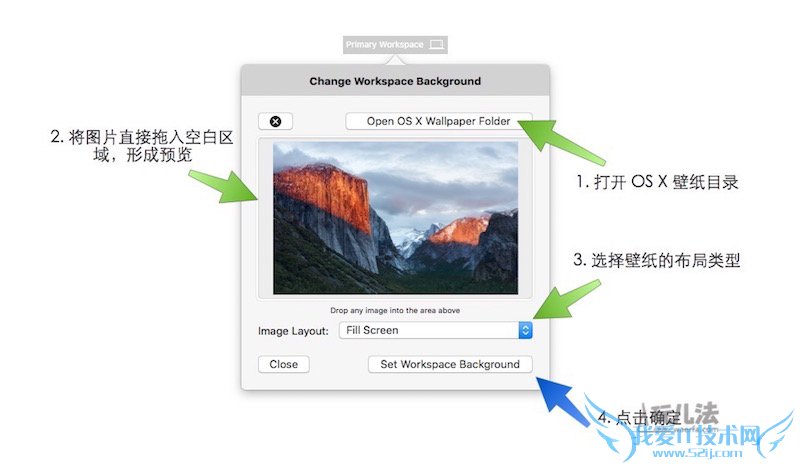Click the green arrow pointing at Wallpaper Folder button

tap(560, 140)
